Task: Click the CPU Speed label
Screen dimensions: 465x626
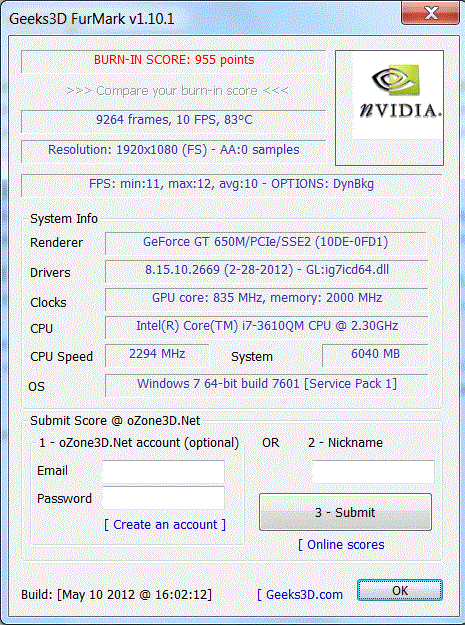Action: pos(61,357)
